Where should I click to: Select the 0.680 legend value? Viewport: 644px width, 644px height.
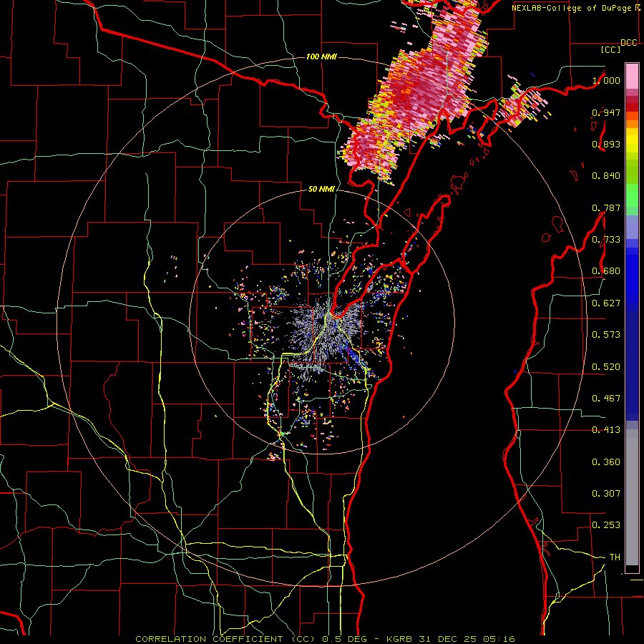pos(606,271)
